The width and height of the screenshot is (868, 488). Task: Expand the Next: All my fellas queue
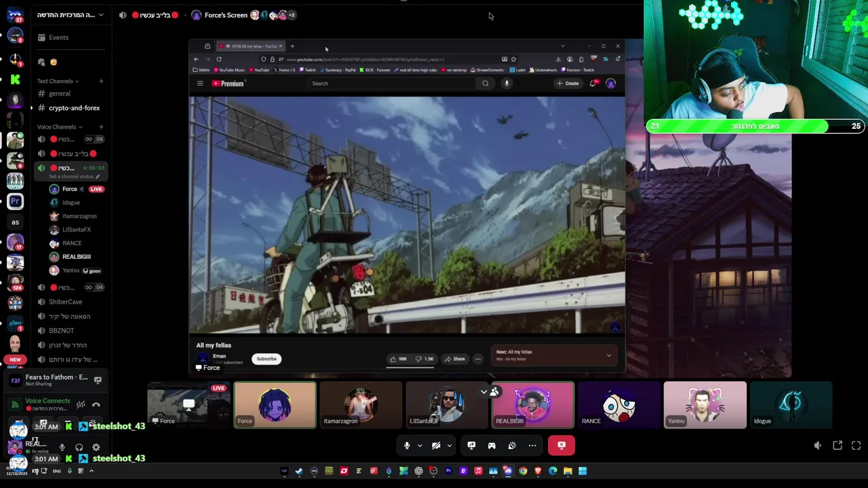point(608,355)
